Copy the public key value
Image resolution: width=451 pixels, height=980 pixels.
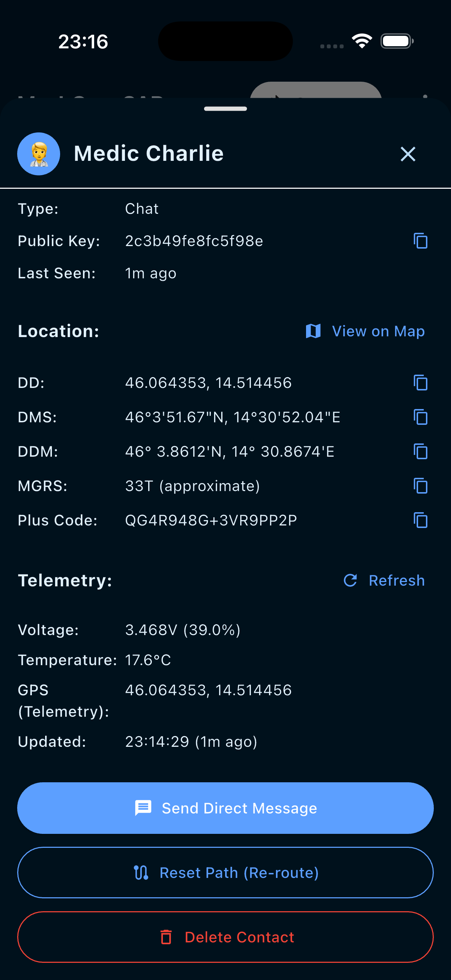(420, 241)
